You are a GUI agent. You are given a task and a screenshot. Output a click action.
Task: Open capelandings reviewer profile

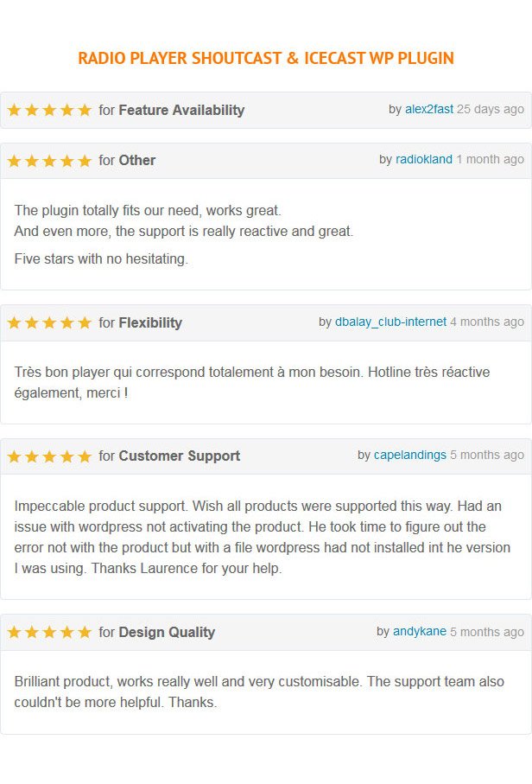pyautogui.click(x=410, y=455)
